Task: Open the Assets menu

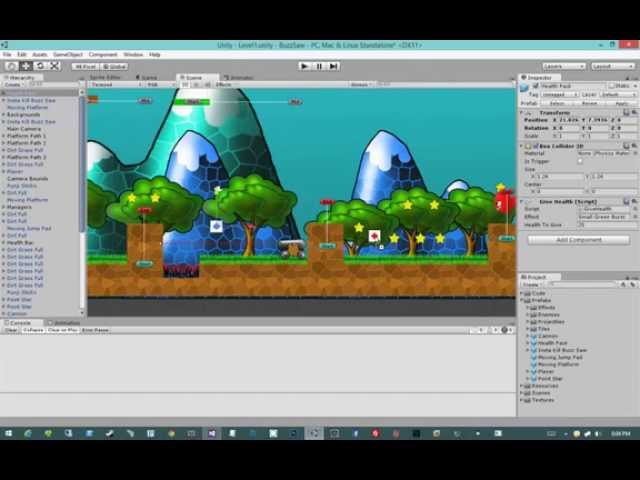Action: click(x=40, y=55)
